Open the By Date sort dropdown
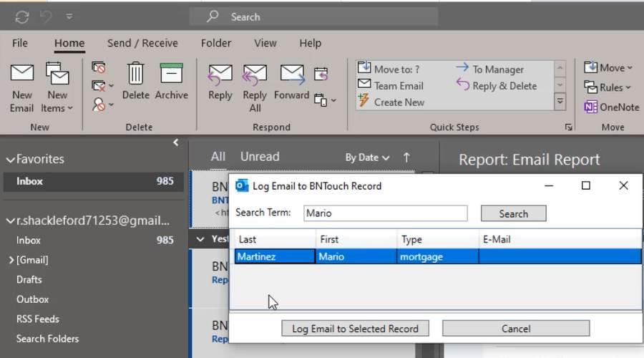644x358 pixels. point(367,158)
